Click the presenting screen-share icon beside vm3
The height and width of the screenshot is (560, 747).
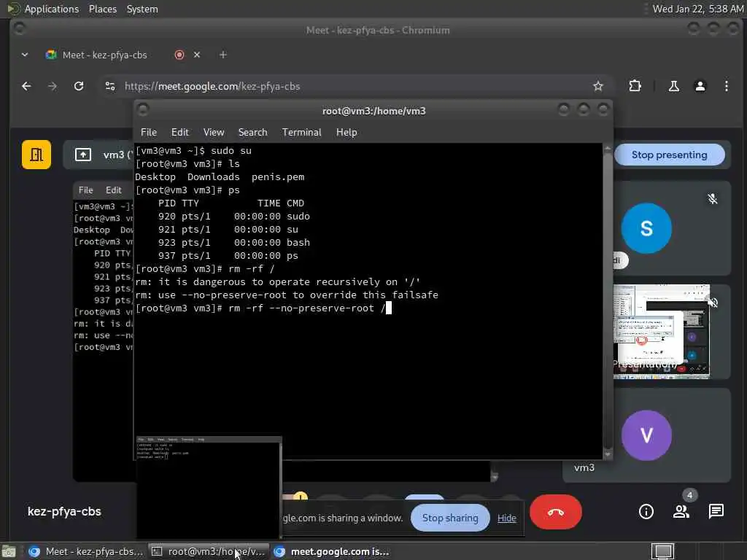click(x=83, y=155)
